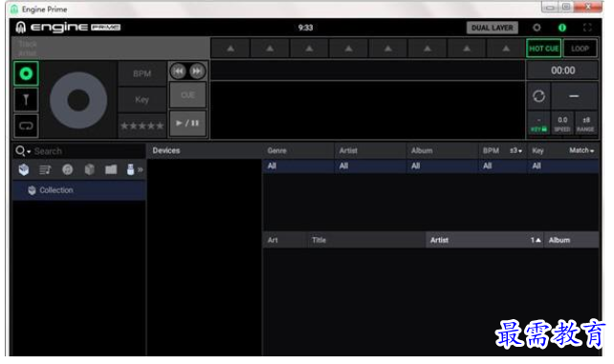Sort track list by Title column
Screen dimensions: 614x364
point(366,240)
